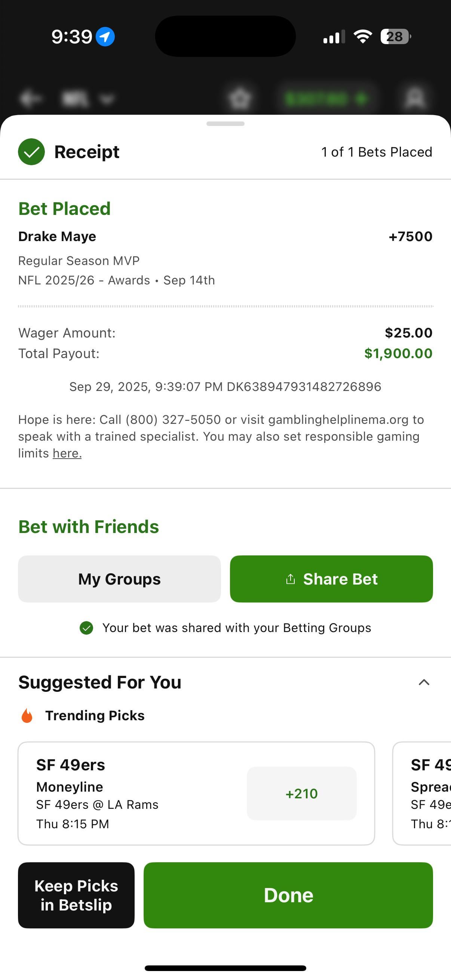
Task: Open the blurred home icon
Action: coord(240,99)
